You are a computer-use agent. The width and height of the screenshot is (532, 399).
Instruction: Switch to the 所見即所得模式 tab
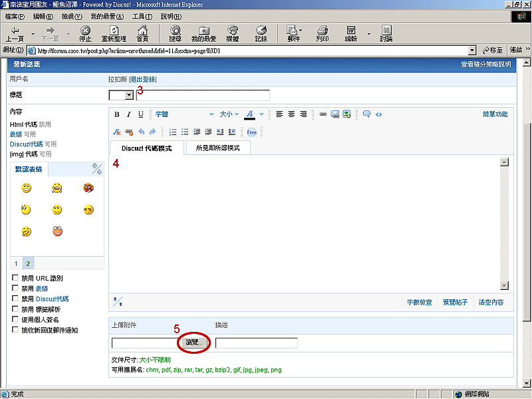coord(218,148)
